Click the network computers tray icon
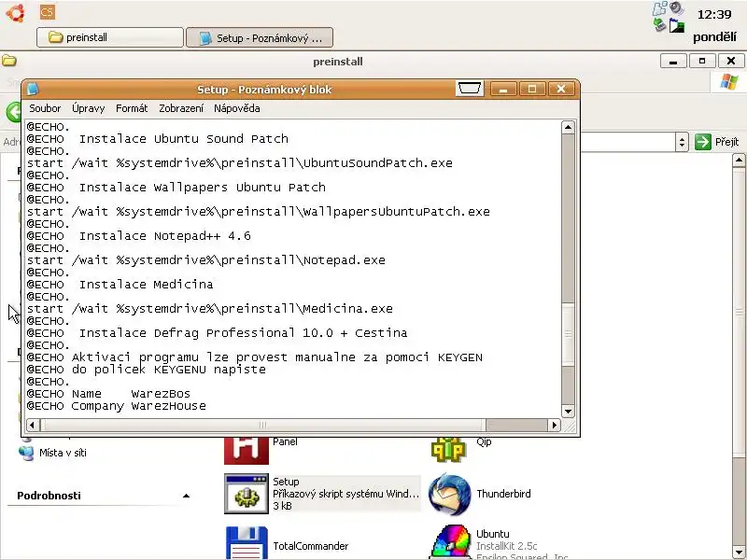Image resolution: width=747 pixels, height=560 pixels. (x=660, y=8)
